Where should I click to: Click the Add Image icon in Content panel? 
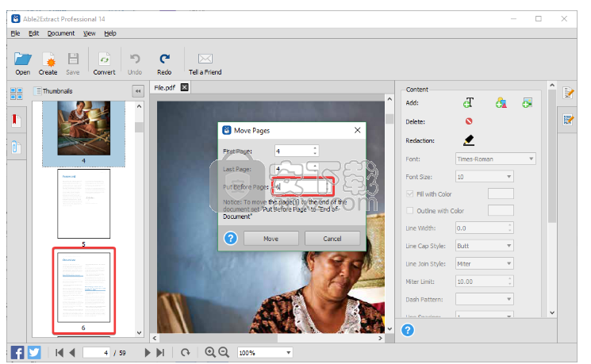click(527, 102)
